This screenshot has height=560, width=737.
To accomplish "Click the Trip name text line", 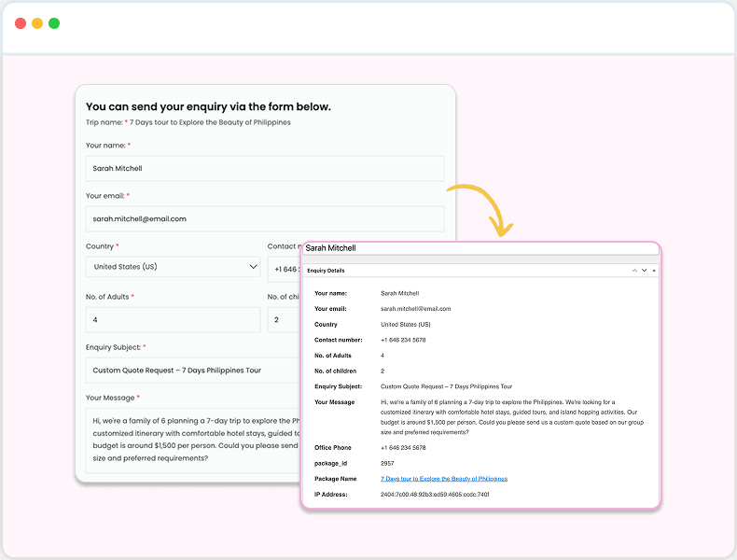I will (188, 122).
